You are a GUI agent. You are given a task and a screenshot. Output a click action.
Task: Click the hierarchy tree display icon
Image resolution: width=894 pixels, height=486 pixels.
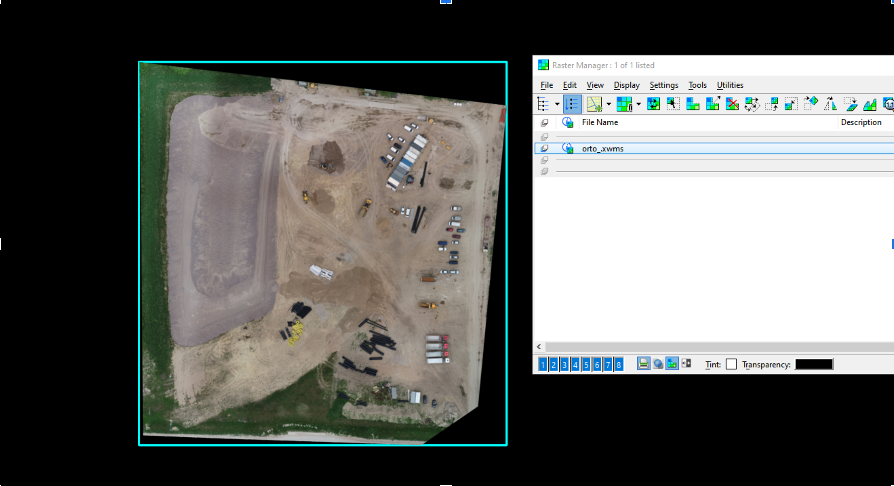543,104
